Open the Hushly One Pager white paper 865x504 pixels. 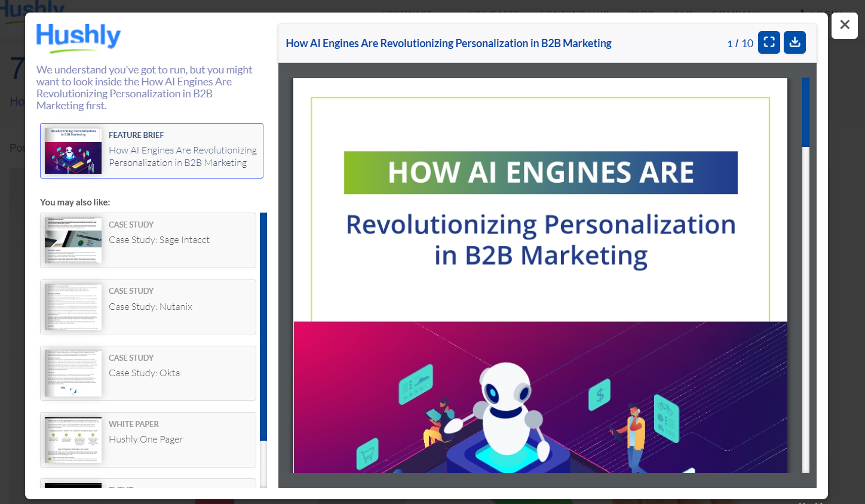(72, 440)
